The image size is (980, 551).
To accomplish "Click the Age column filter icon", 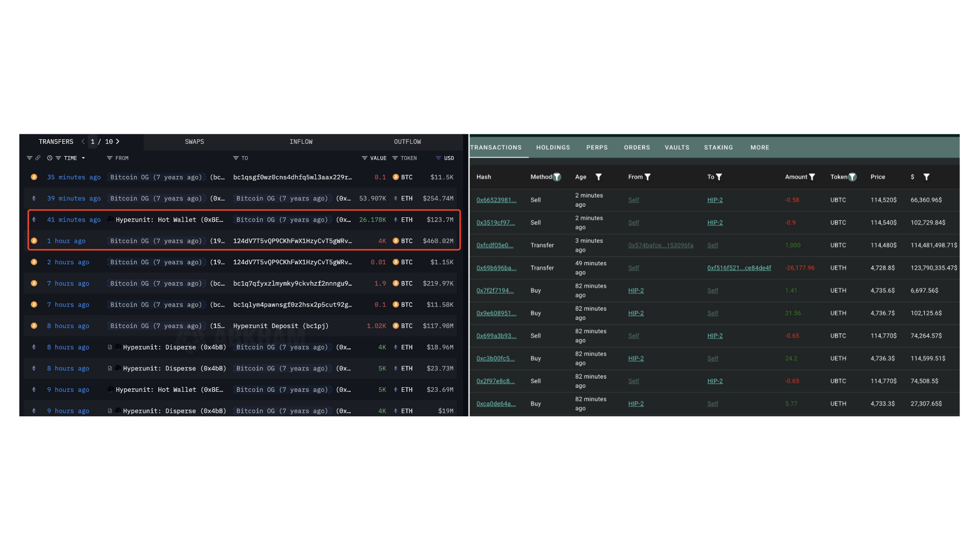I will coord(599,177).
